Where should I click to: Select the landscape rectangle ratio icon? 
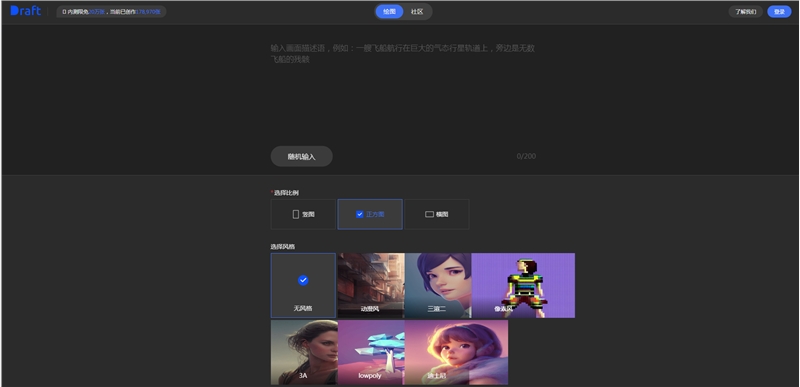pos(429,214)
